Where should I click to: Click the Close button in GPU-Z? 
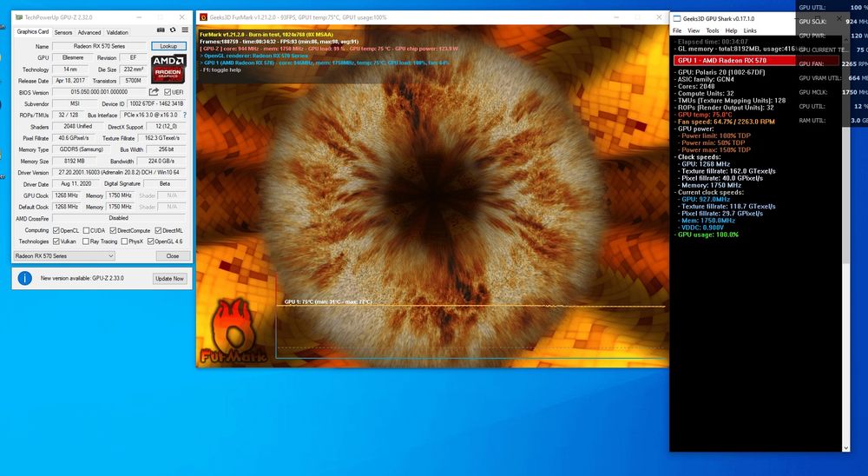point(172,256)
